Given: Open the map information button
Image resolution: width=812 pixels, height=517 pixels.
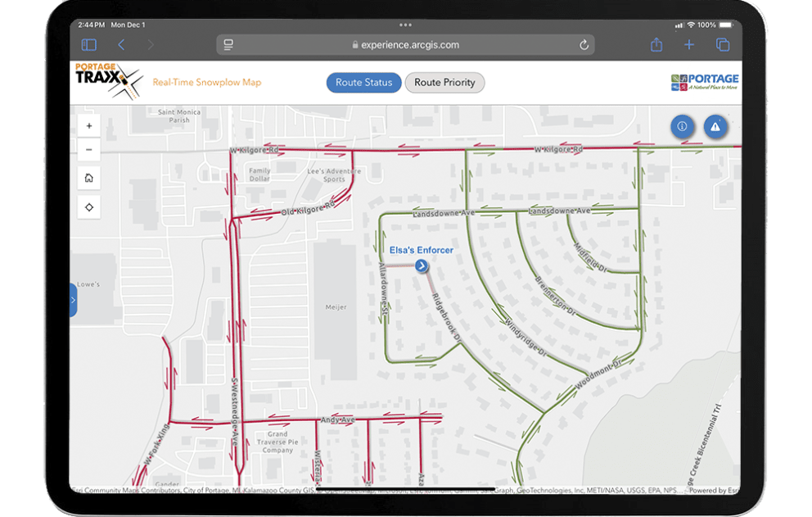Looking at the screenshot, I should click(683, 126).
